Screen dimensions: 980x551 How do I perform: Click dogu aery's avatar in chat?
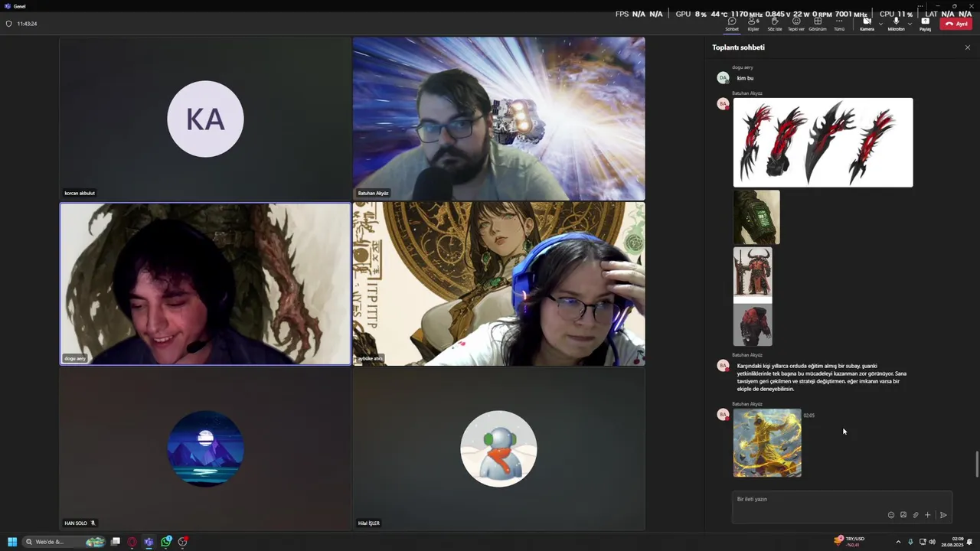point(723,77)
